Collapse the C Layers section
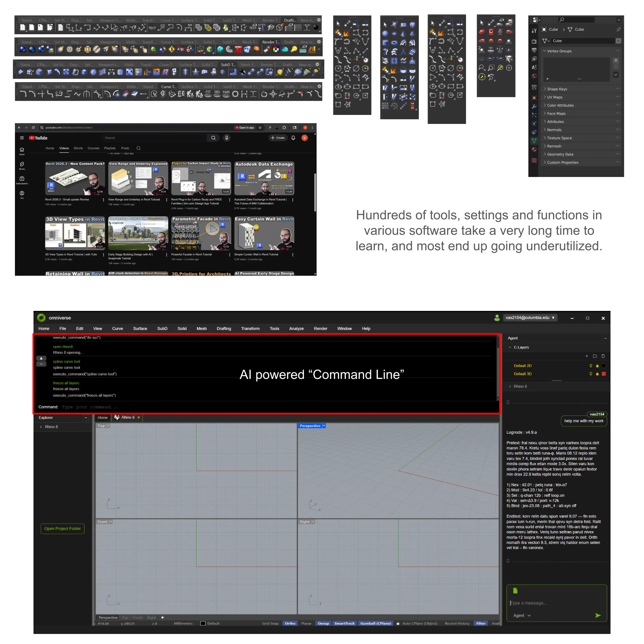The height and width of the screenshot is (644, 644). point(510,347)
